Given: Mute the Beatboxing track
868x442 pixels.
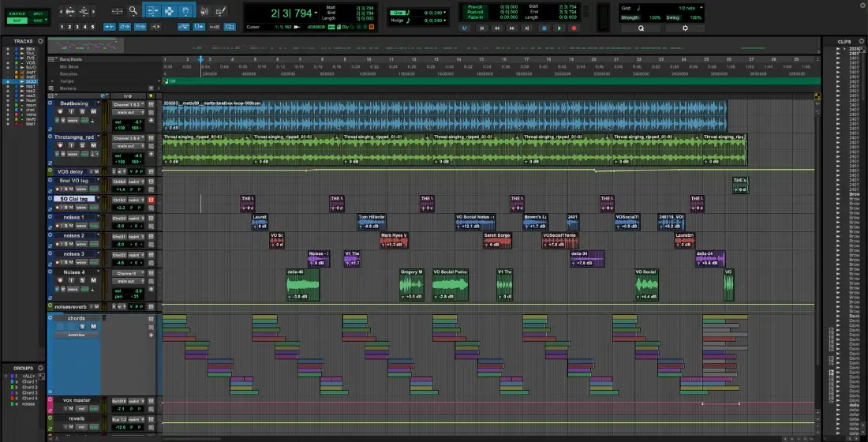Looking at the screenshot, I should [x=93, y=112].
